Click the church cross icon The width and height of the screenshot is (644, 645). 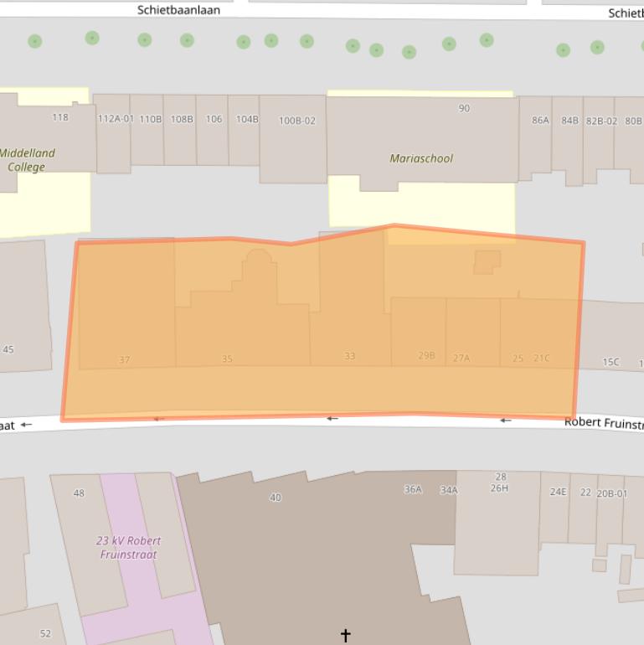(x=345, y=635)
